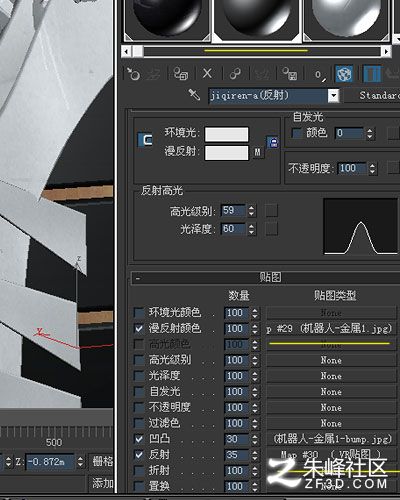Screen dimensions: 400x500
Task: Enable 不透明度 map checkbox in 贴图
Action: pos(139,407)
